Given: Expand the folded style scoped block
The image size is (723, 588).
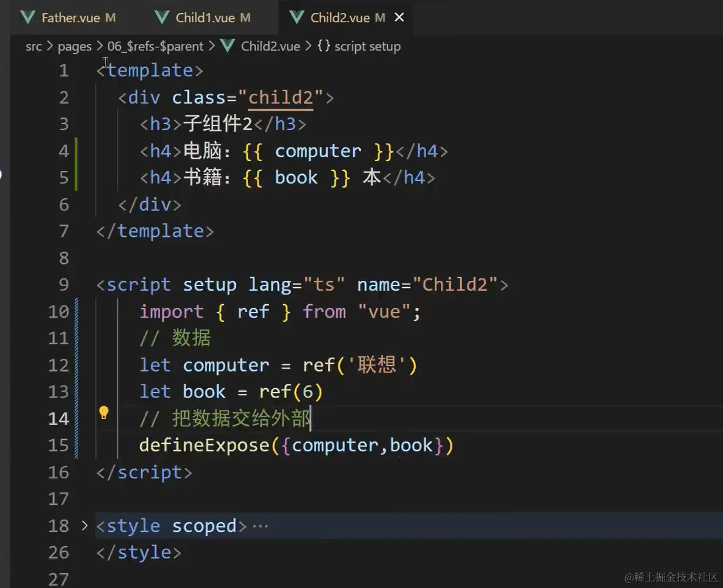Looking at the screenshot, I should pos(84,525).
